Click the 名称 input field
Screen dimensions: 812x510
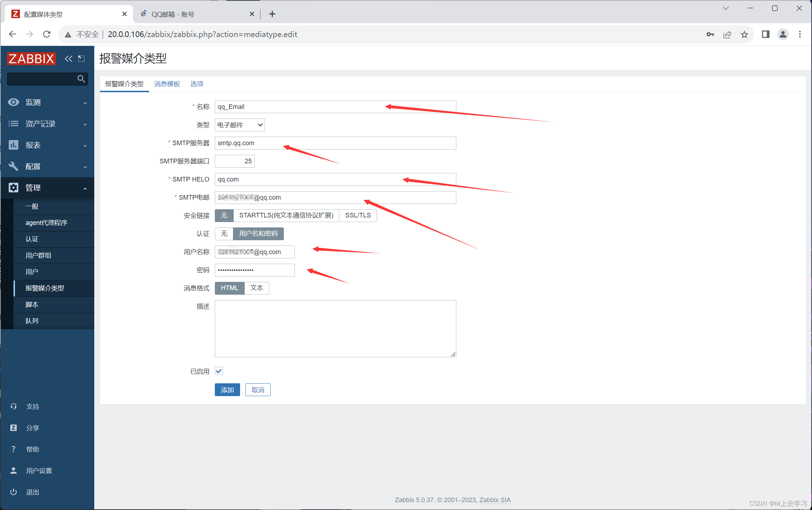(335, 107)
